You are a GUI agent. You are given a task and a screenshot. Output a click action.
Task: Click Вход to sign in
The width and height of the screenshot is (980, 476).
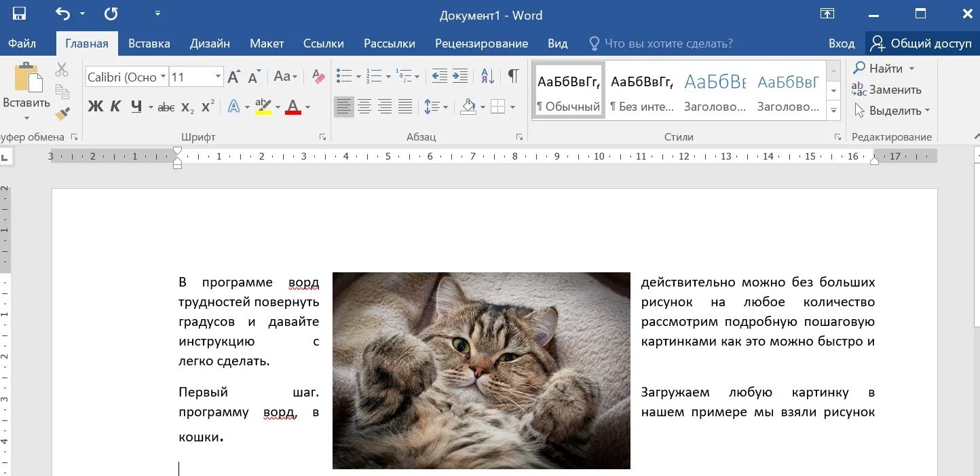[x=842, y=43]
